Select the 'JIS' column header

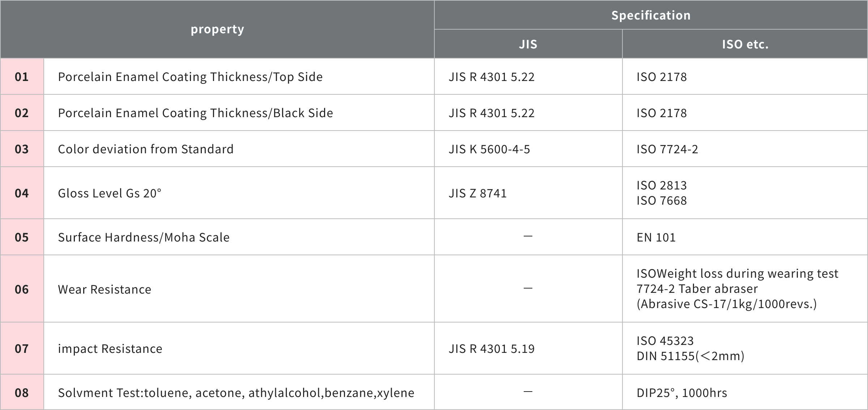[528, 44]
